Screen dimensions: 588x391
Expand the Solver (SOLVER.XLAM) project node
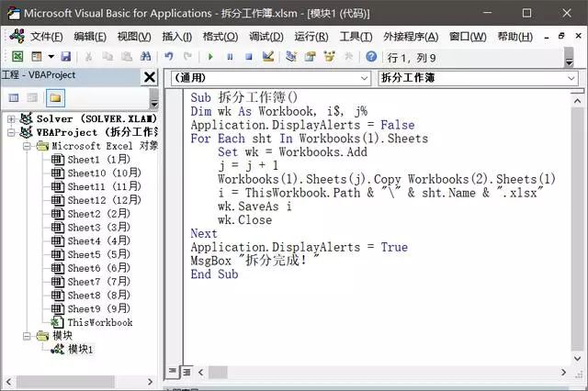(11, 119)
